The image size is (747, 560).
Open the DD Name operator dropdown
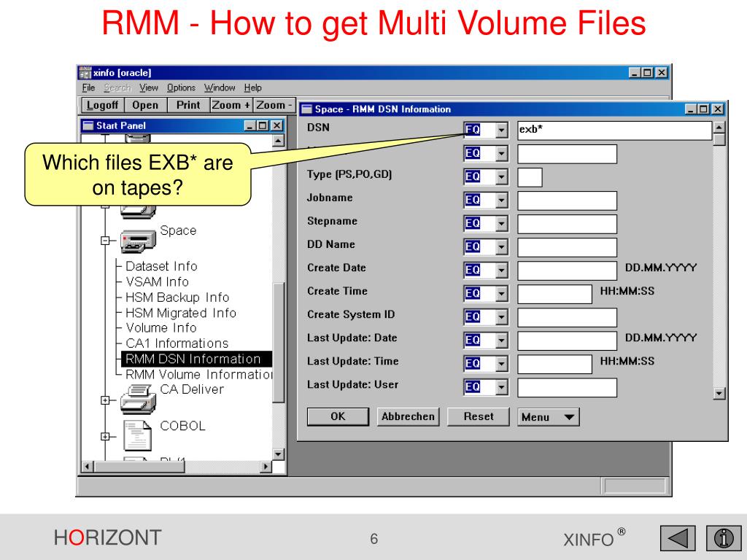coord(501,246)
